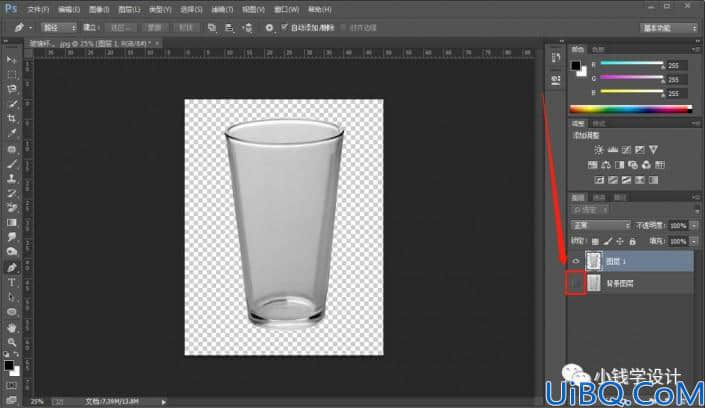Viewport: 705px width, 408px height.
Task: Toggle lock all padlock icon
Action: click(x=633, y=242)
